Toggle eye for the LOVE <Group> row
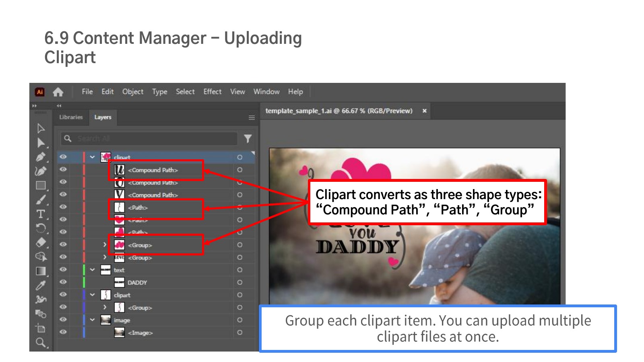 pos(63,257)
